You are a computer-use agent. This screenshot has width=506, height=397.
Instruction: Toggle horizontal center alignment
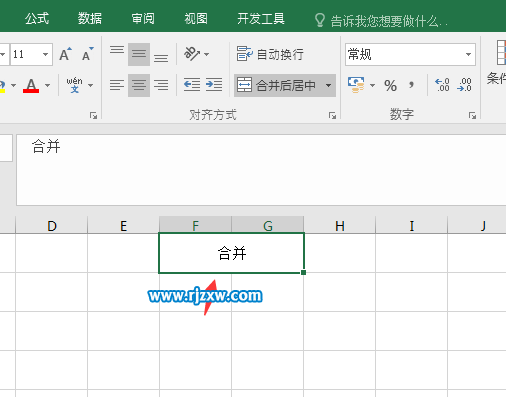pyautogui.click(x=139, y=85)
